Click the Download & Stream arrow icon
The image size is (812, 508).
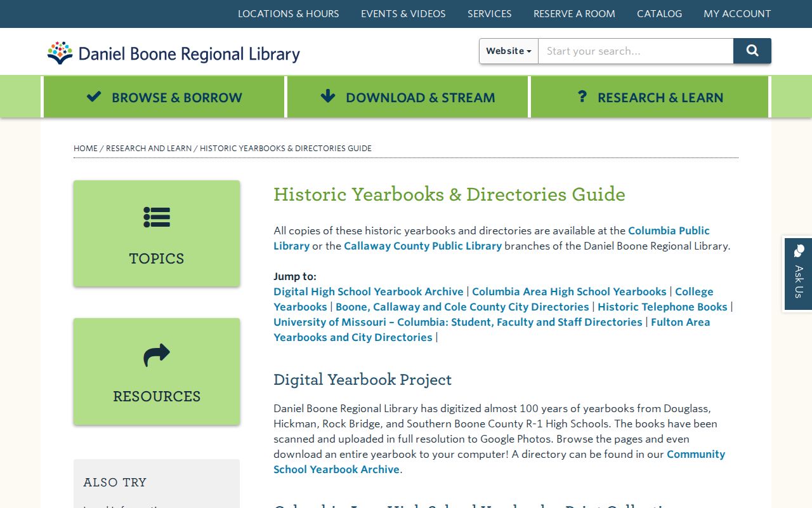click(x=328, y=97)
